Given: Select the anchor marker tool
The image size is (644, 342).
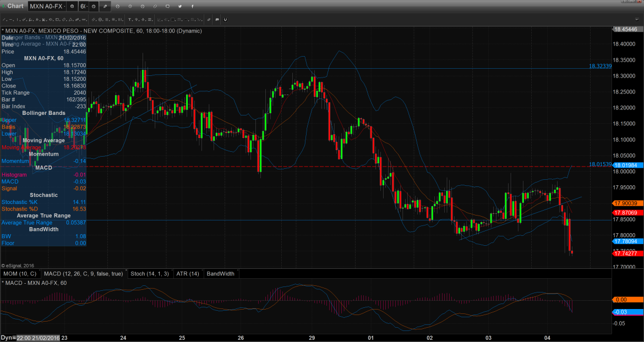Looking at the screenshot, I should pyautogui.click(x=143, y=19).
